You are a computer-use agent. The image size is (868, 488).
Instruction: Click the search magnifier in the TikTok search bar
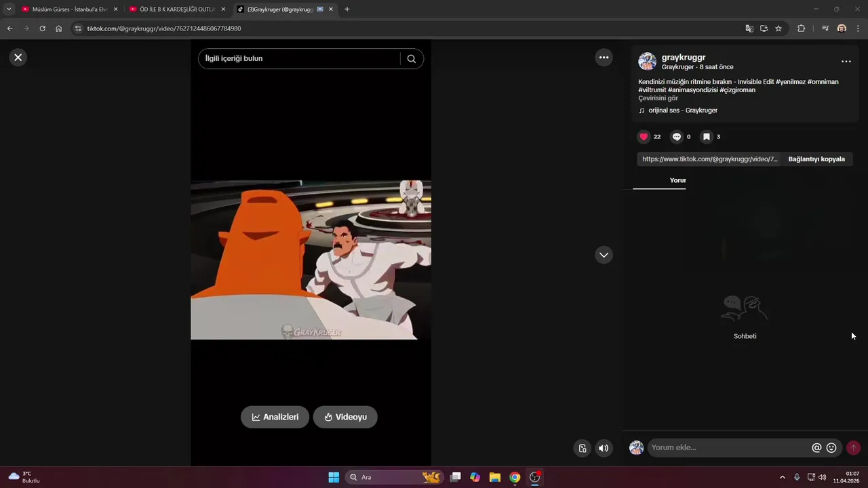pos(411,58)
